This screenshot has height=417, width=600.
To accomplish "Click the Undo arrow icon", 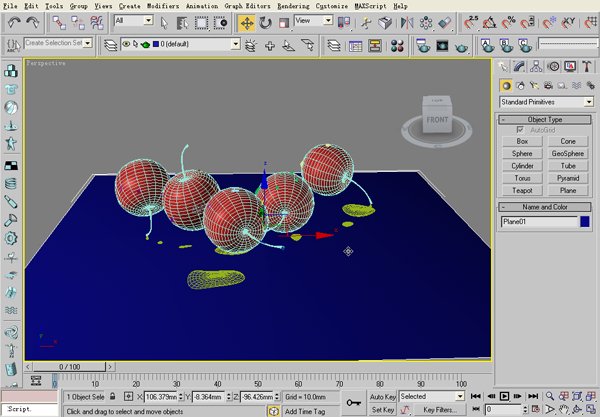I will click(x=13, y=22).
